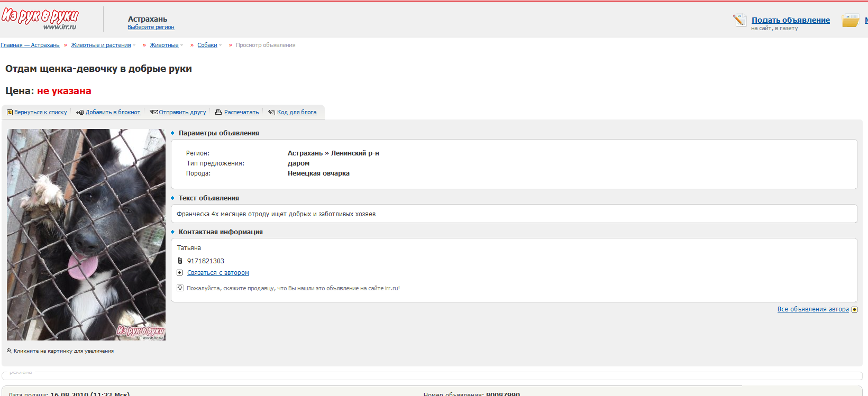Click the contact name Татьяна

tap(189, 248)
